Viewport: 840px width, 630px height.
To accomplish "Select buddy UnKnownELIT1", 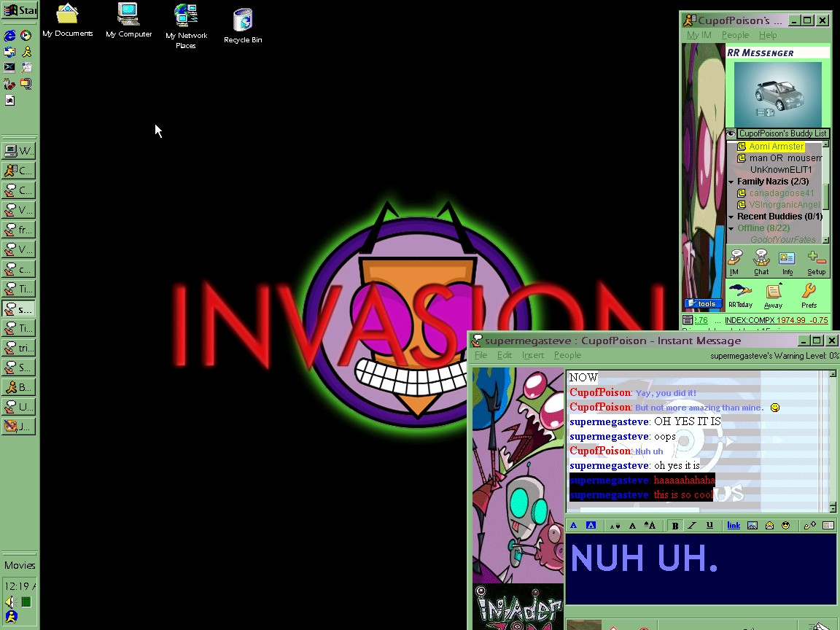I will 781,170.
